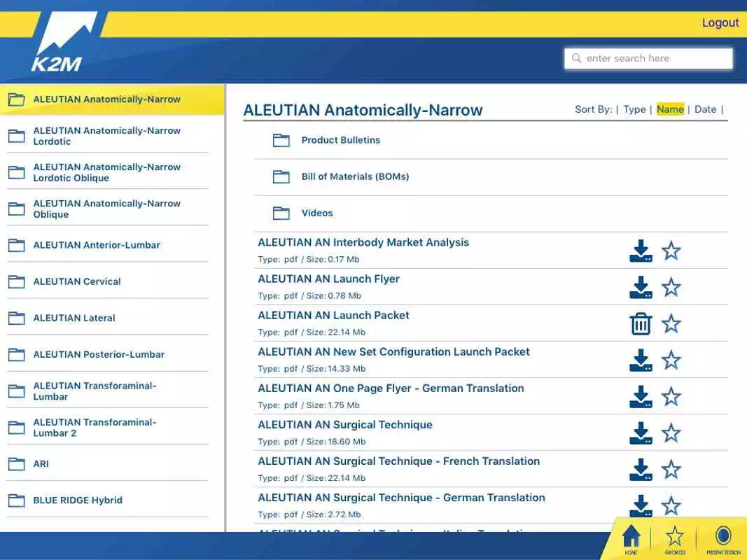The image size is (747, 560).
Task: Click Bill of Materials (BOMs) label
Action: click(x=355, y=176)
